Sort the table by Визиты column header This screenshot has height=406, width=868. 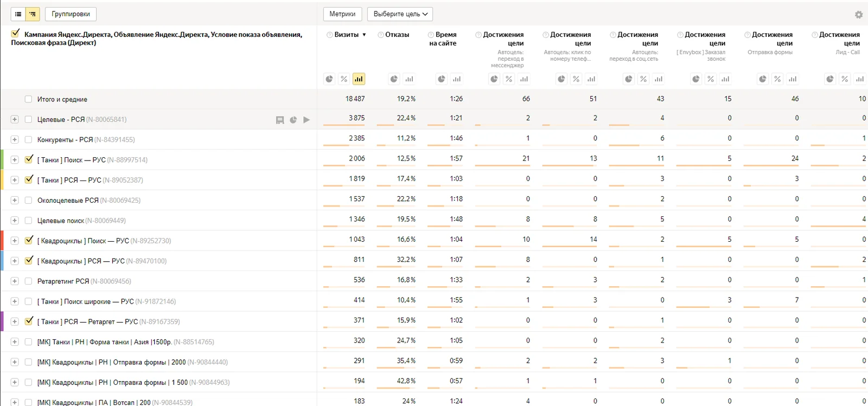346,35
